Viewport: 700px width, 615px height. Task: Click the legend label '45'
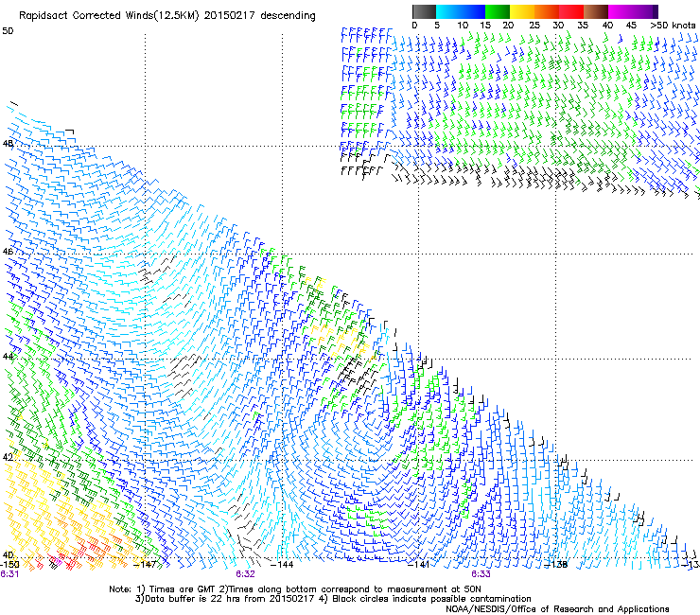pos(631,26)
